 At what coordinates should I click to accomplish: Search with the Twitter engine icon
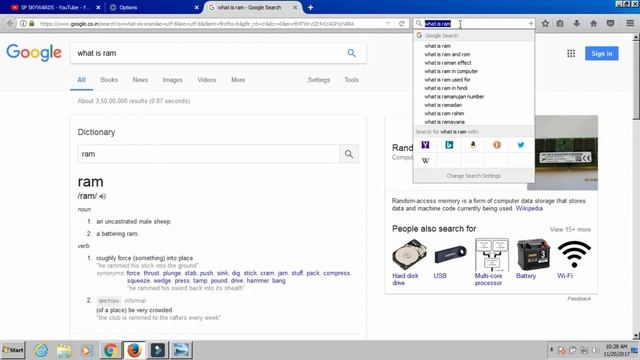pos(521,145)
